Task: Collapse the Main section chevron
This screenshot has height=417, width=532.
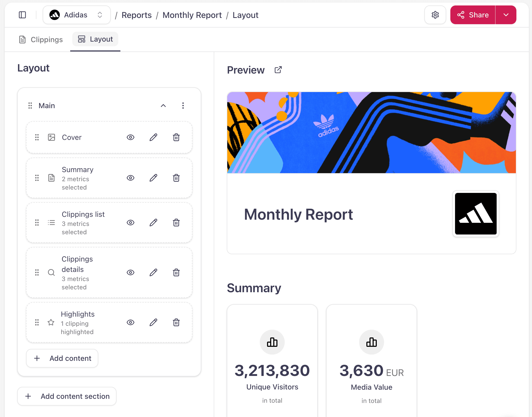Action: (163, 106)
